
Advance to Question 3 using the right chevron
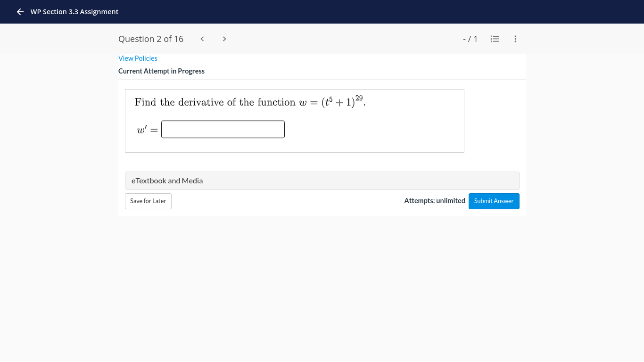[x=224, y=39]
